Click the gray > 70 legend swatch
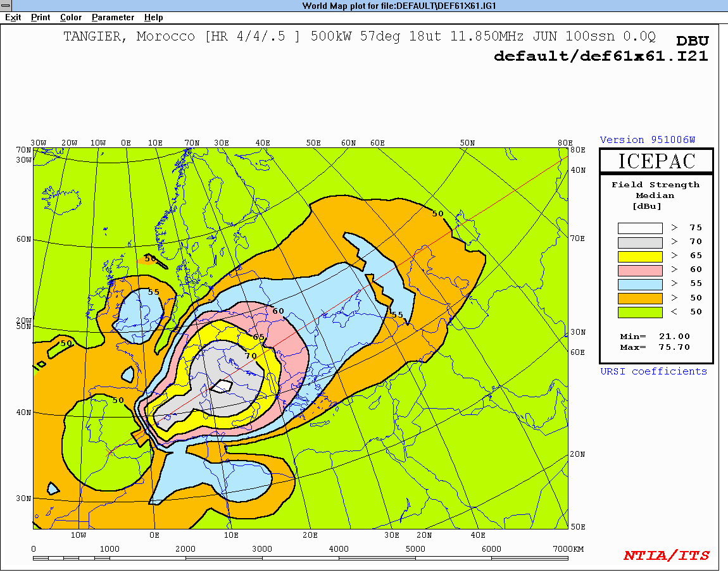 click(640, 242)
